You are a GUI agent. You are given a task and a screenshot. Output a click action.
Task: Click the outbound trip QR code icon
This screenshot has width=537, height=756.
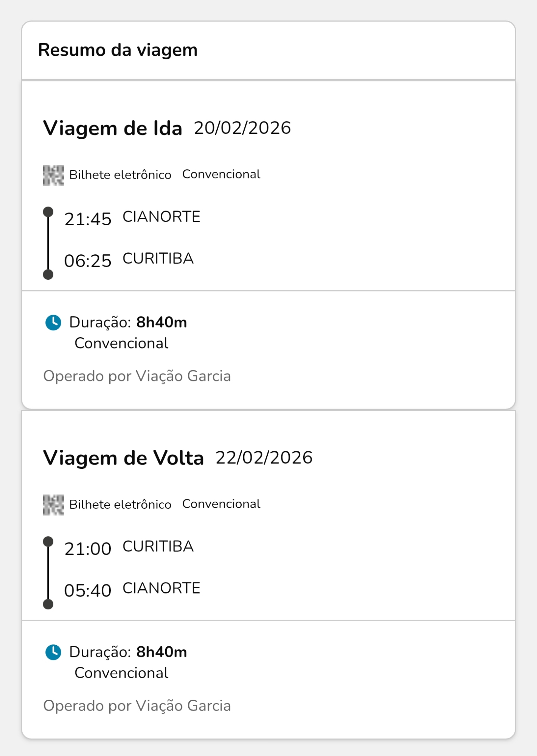tap(53, 175)
